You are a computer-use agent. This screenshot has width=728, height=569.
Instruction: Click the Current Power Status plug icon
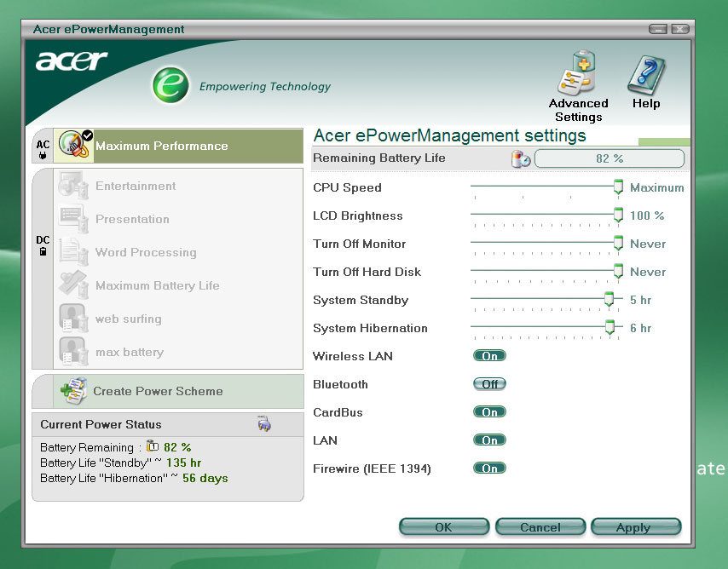pyautogui.click(x=264, y=423)
